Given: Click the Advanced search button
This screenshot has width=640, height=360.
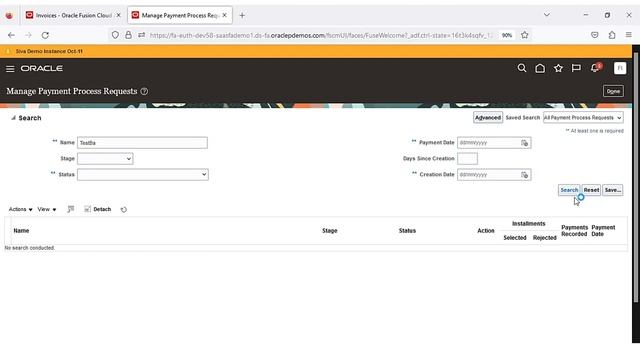Looking at the screenshot, I should pos(488,118).
